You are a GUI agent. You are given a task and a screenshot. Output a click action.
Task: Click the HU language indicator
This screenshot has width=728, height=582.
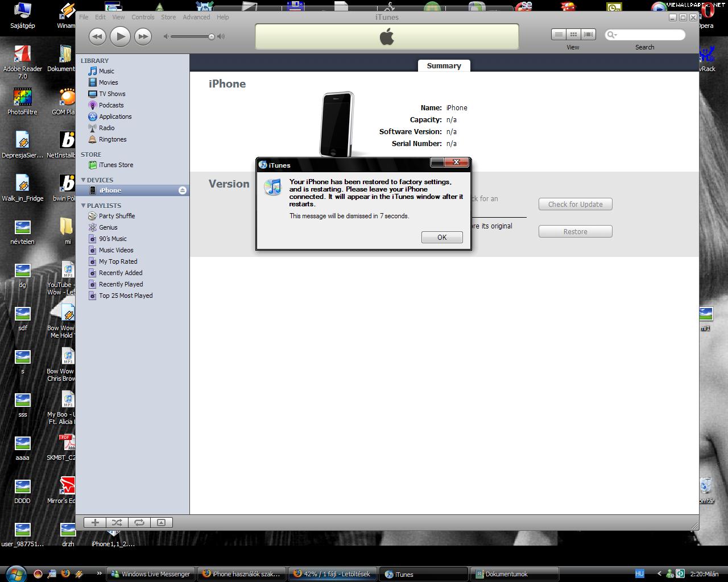pyautogui.click(x=639, y=574)
